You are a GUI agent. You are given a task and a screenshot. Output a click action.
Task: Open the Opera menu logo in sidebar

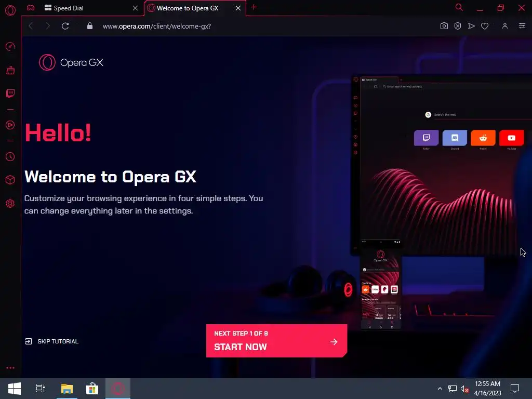10,10
